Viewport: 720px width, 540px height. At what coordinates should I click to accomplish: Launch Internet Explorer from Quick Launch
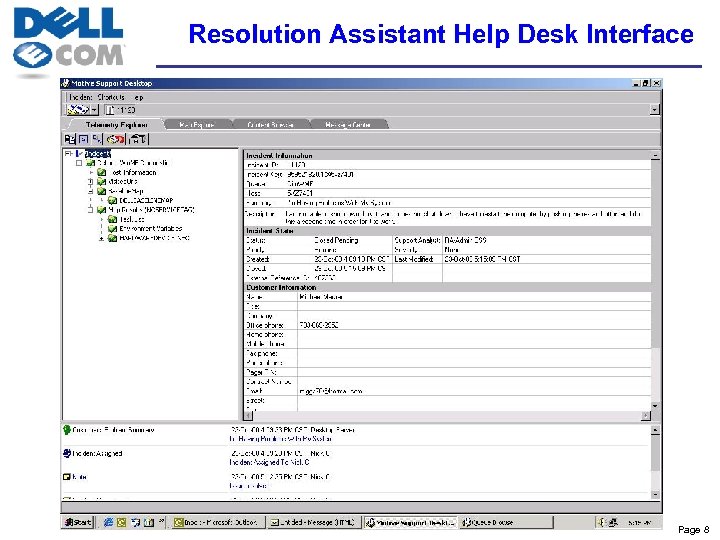pos(108,522)
